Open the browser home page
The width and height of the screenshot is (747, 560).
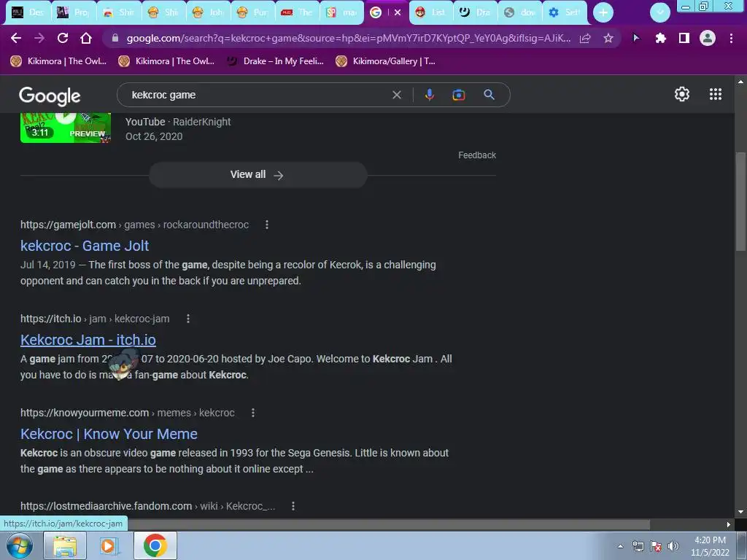click(86, 38)
